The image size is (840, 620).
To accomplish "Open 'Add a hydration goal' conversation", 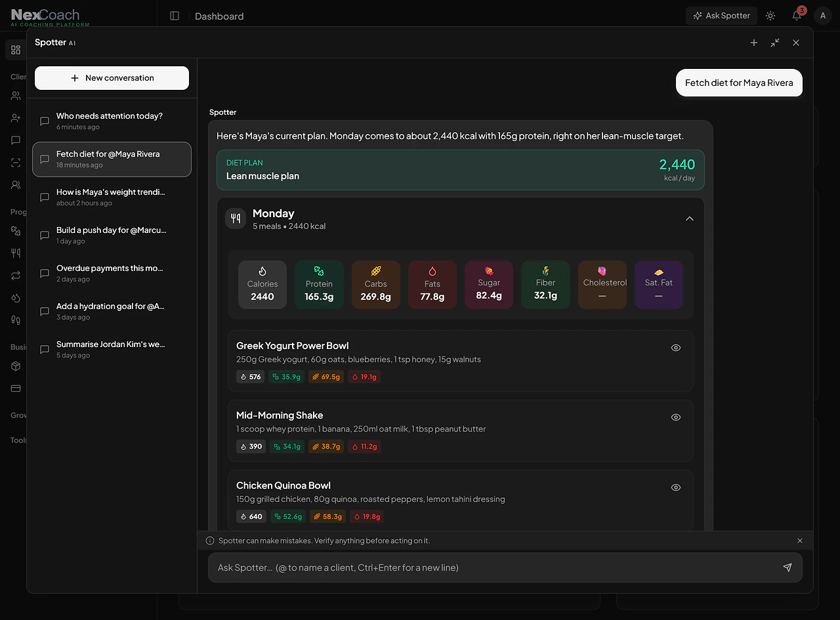I will (112, 312).
